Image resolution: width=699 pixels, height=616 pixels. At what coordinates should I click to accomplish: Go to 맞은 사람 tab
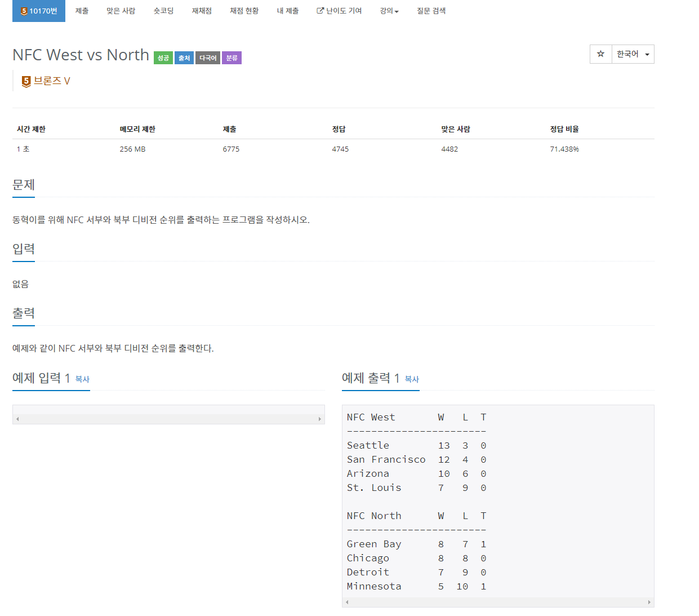(x=121, y=11)
